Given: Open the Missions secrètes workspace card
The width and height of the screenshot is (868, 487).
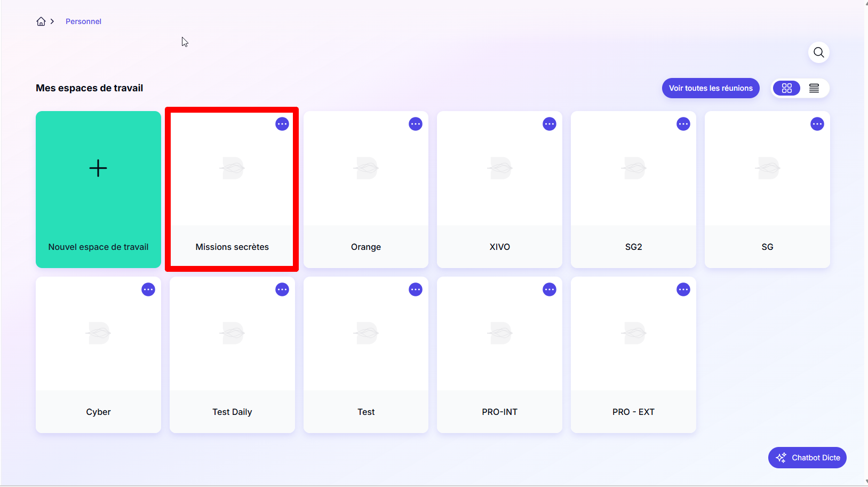Looking at the screenshot, I should (232, 190).
